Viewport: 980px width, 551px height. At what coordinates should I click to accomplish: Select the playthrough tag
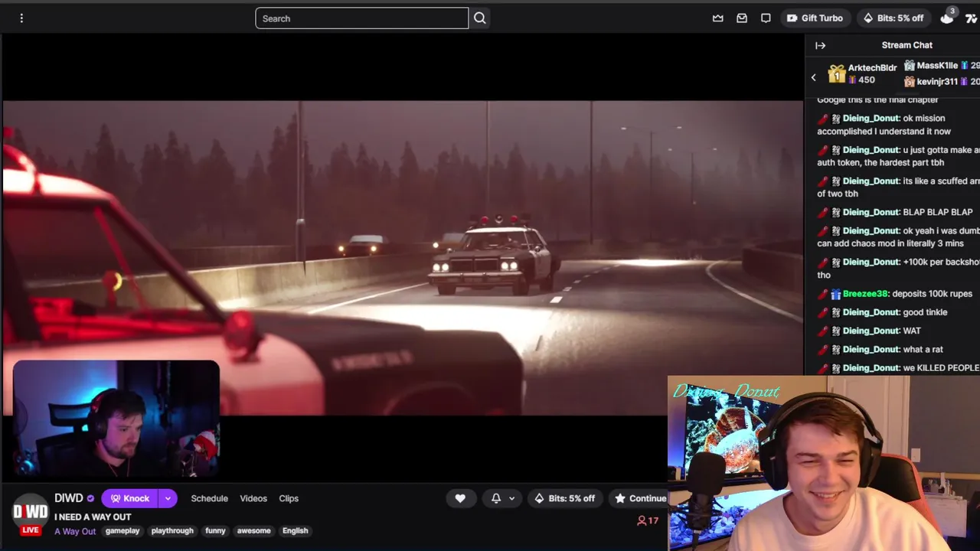point(172,530)
